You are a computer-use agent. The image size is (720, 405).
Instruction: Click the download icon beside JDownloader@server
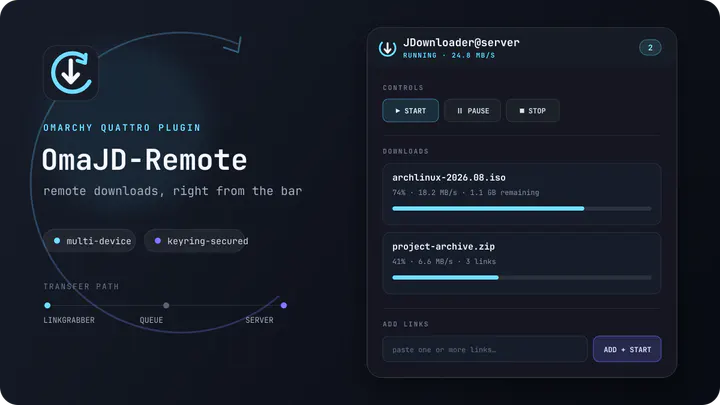click(x=388, y=48)
